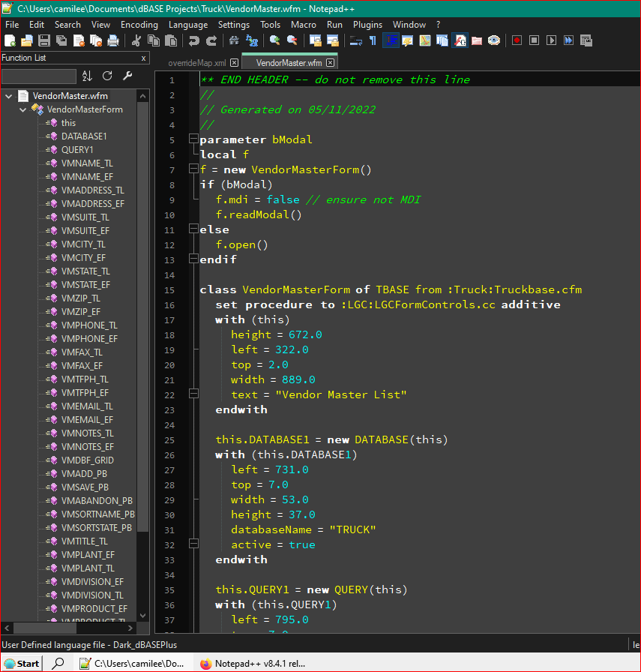Create a new file
Screen dimensions: 641x672
point(10,40)
